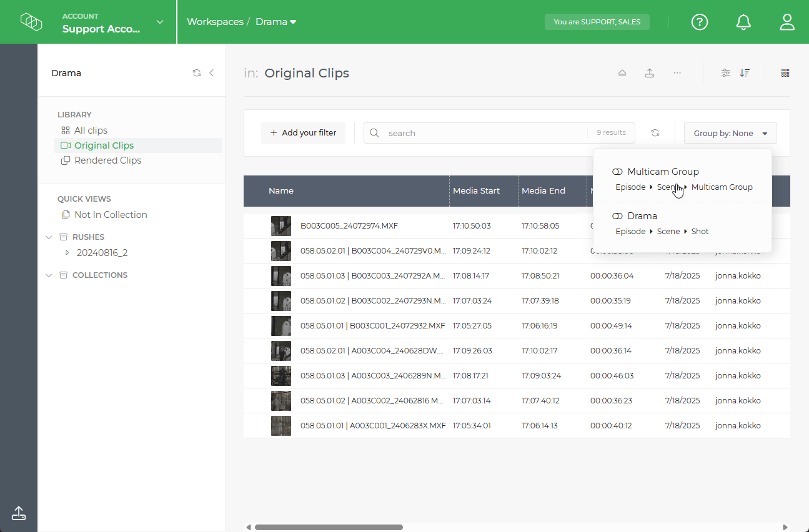Image resolution: width=809 pixels, height=532 pixels.
Task: Select Rendered Clips in the Library
Action: click(x=107, y=160)
